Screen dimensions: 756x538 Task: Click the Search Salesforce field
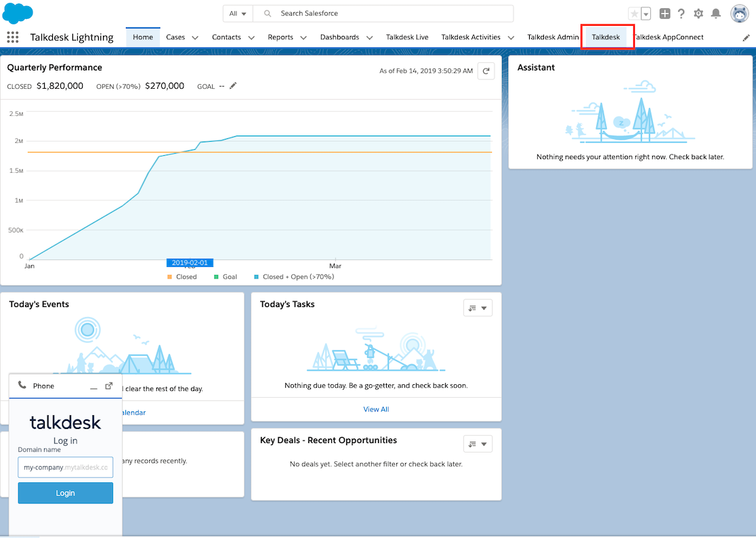383,14
